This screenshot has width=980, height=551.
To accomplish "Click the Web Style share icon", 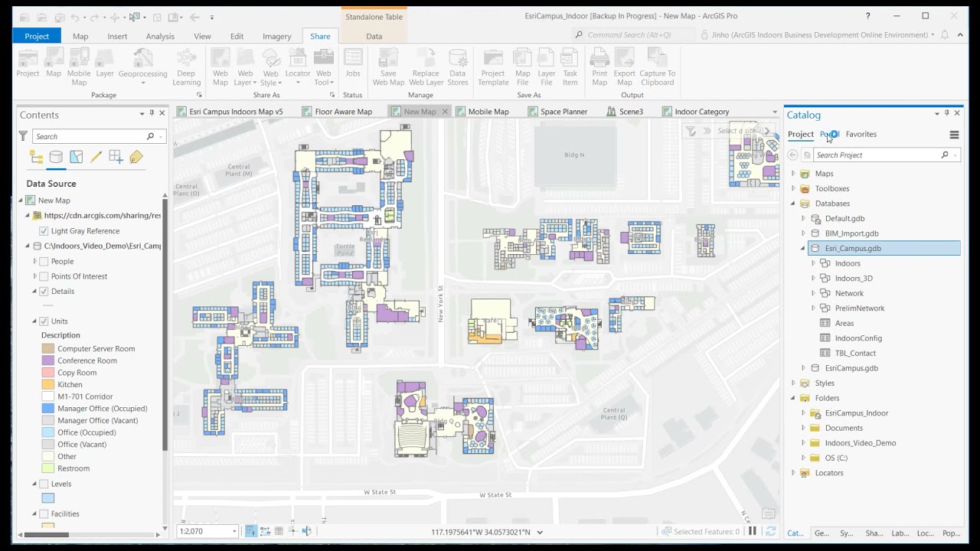I will (x=271, y=67).
